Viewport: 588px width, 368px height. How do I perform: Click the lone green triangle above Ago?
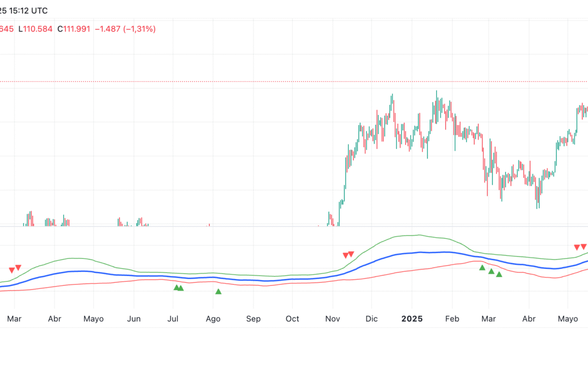[x=218, y=292]
